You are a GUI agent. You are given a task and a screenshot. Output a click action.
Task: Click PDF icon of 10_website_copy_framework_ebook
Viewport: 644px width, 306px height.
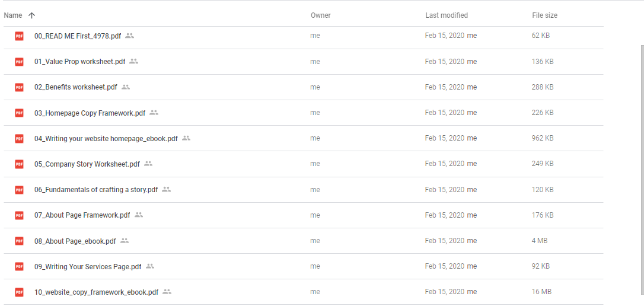19,292
